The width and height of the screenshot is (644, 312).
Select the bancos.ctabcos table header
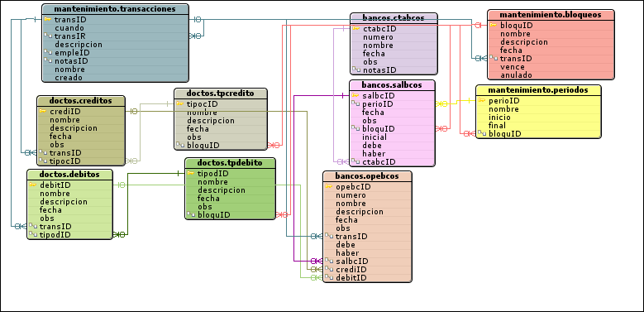(x=394, y=17)
